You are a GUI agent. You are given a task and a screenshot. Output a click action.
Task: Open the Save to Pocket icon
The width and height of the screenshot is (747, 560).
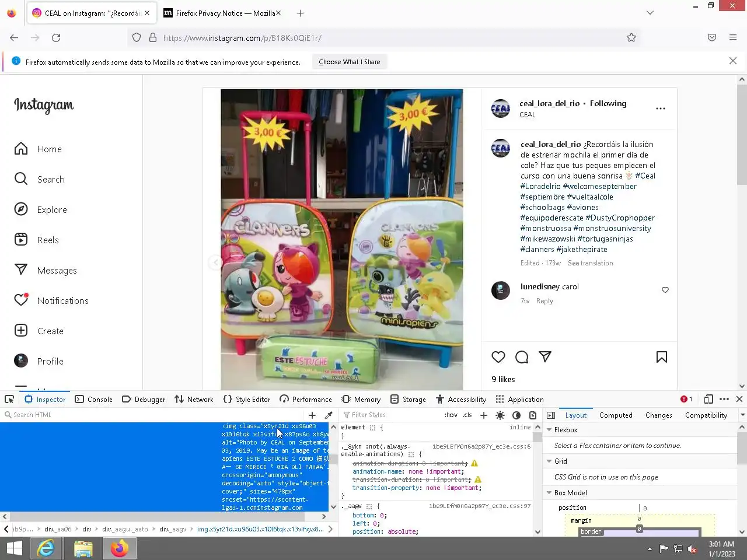click(x=712, y=38)
